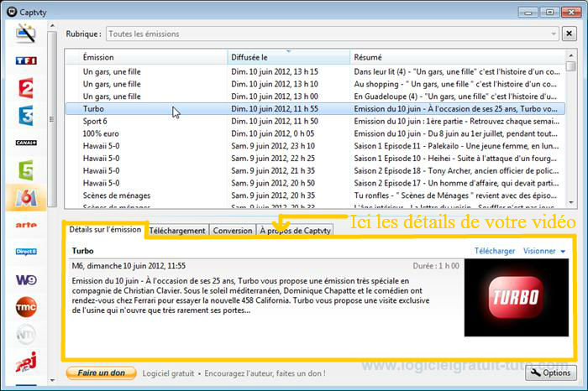The height and width of the screenshot is (391, 588).
Task: Select the TMC channel icon
Action: tap(26, 307)
